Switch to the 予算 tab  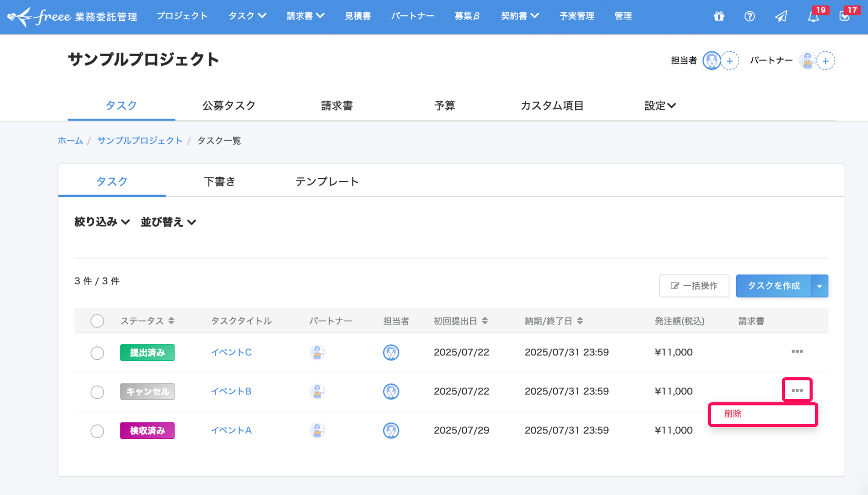pos(445,105)
